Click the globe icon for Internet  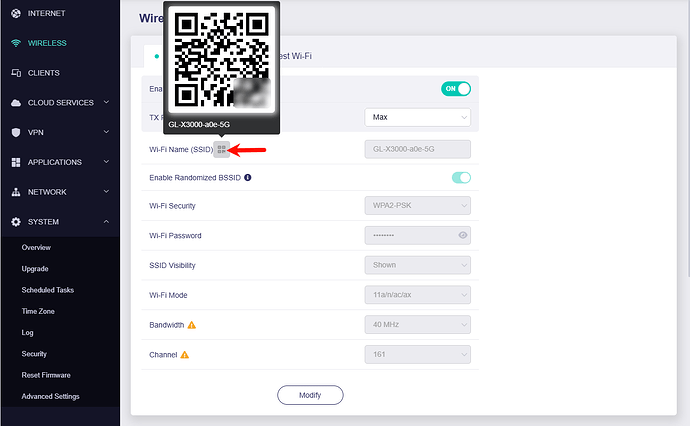[x=16, y=13]
